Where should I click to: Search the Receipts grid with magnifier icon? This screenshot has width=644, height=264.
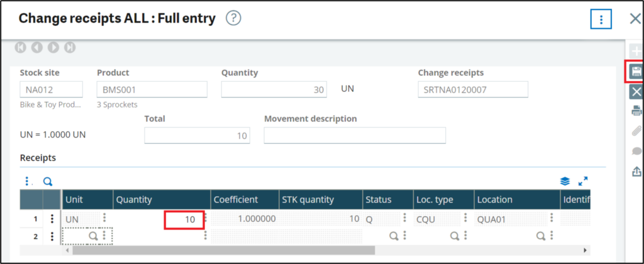click(47, 182)
